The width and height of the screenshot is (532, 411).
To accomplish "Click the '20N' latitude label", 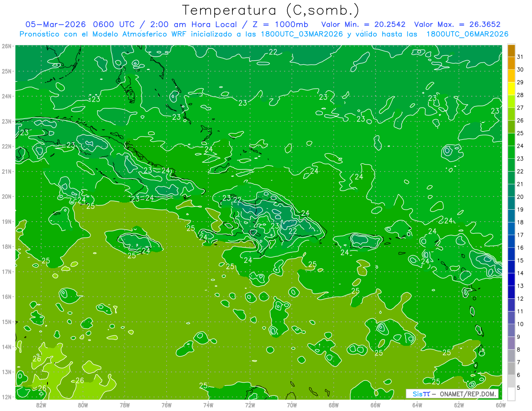I will coord(7,196).
